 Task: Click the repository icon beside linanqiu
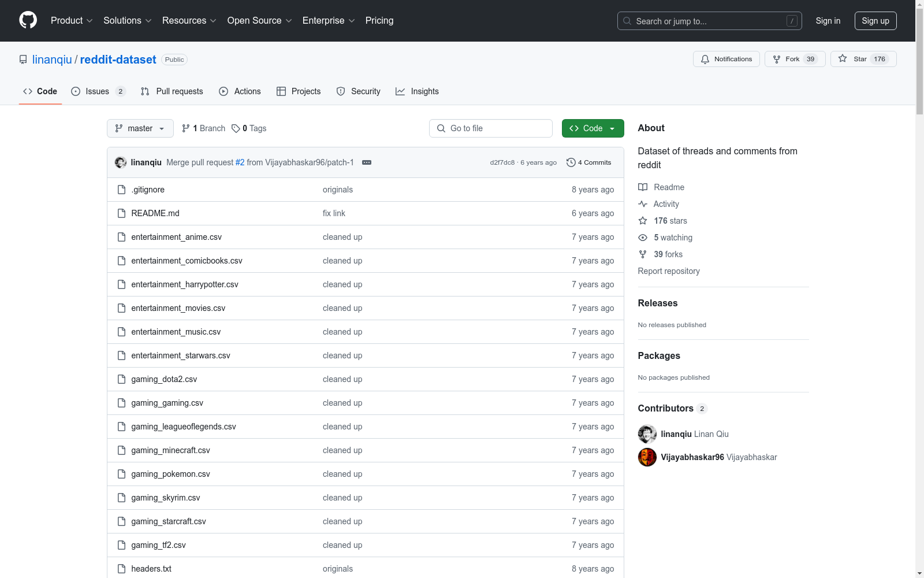[x=23, y=60]
